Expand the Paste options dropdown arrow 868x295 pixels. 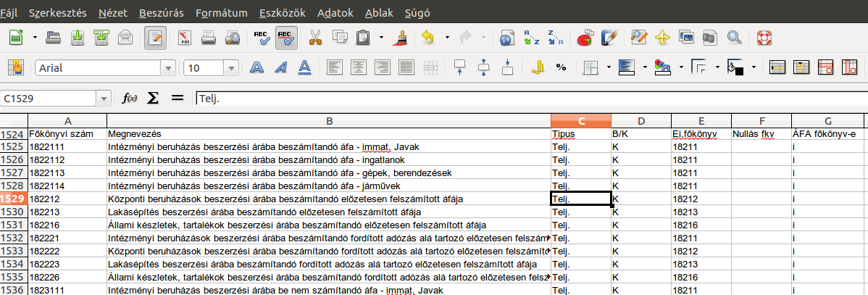(x=381, y=38)
